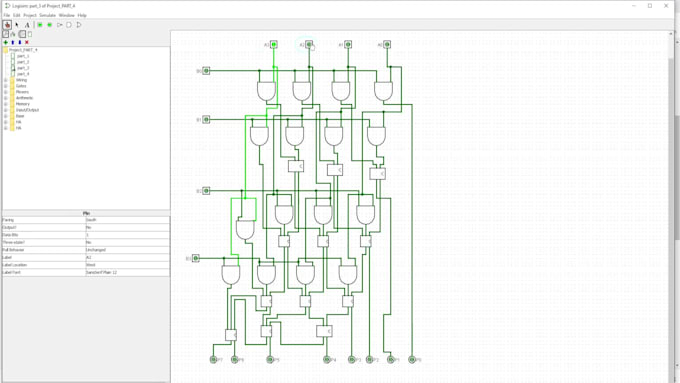Viewport: 680px width, 383px height.
Task: Click output pin P3
Action: [352, 360]
